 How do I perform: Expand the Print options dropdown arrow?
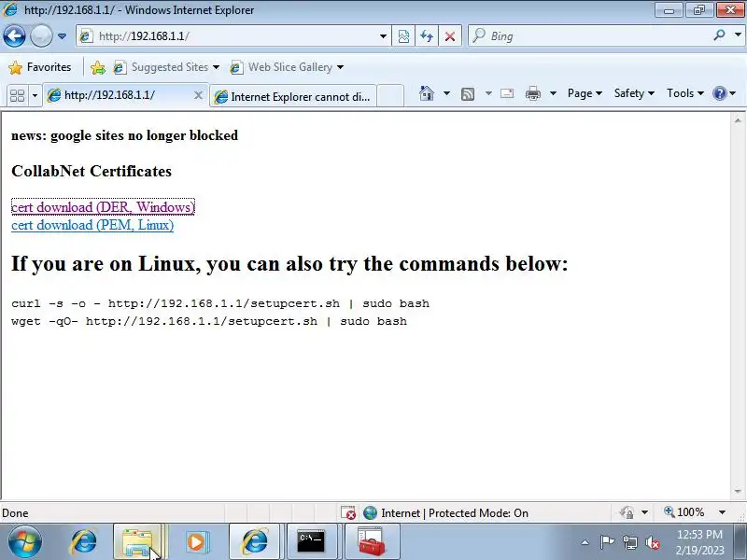[x=553, y=93]
